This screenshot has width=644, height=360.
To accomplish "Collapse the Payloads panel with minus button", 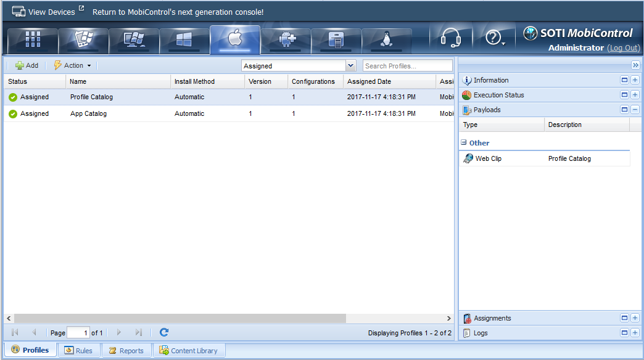I will click(x=635, y=110).
